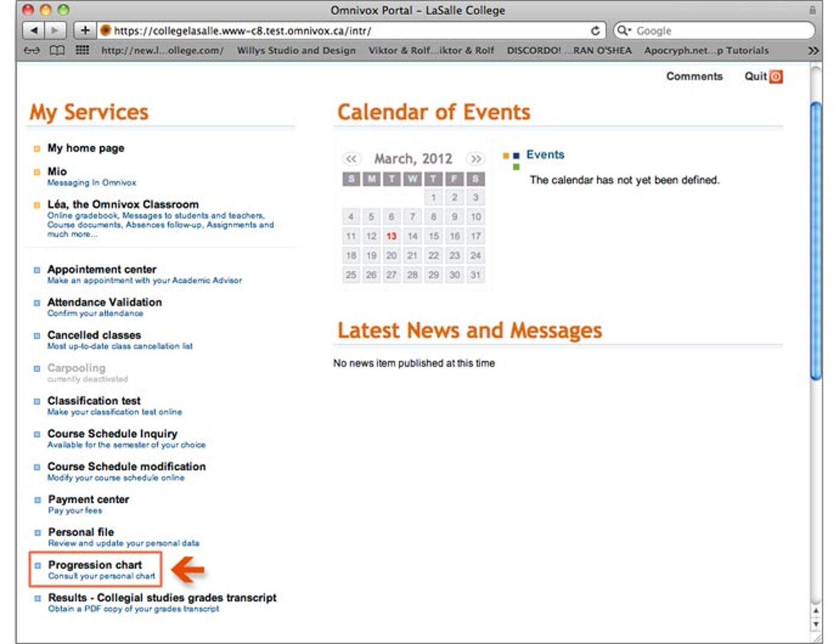Click the March, 2012 calendar title
Image resolution: width=839 pixels, height=644 pixels.
click(413, 159)
